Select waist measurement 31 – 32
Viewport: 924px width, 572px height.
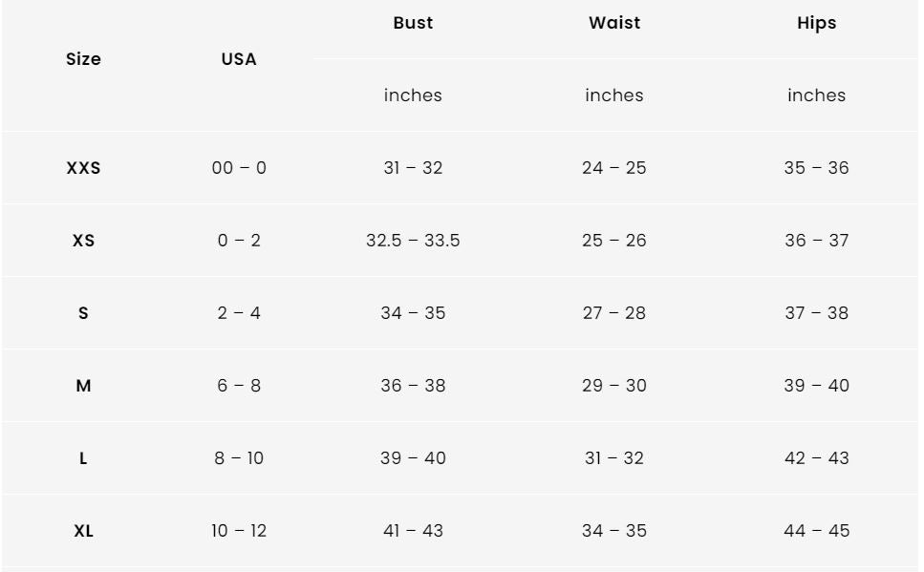tap(614, 458)
